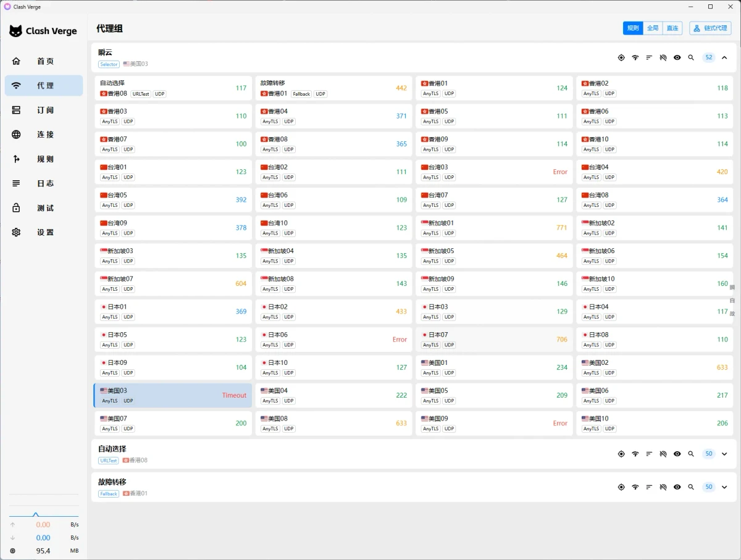Change sort order in 瞬云 group

(x=649, y=57)
